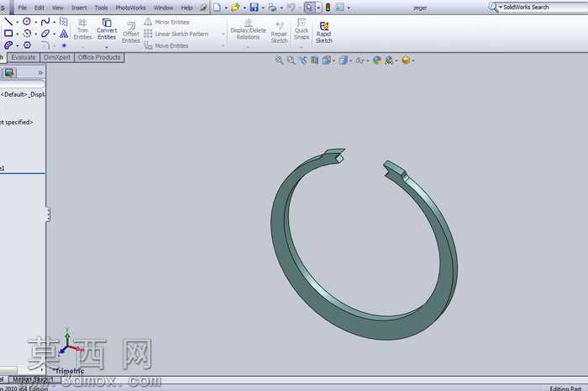Select the Polygon sketch tool
Viewport: 588px width, 391px height.
[x=27, y=45]
